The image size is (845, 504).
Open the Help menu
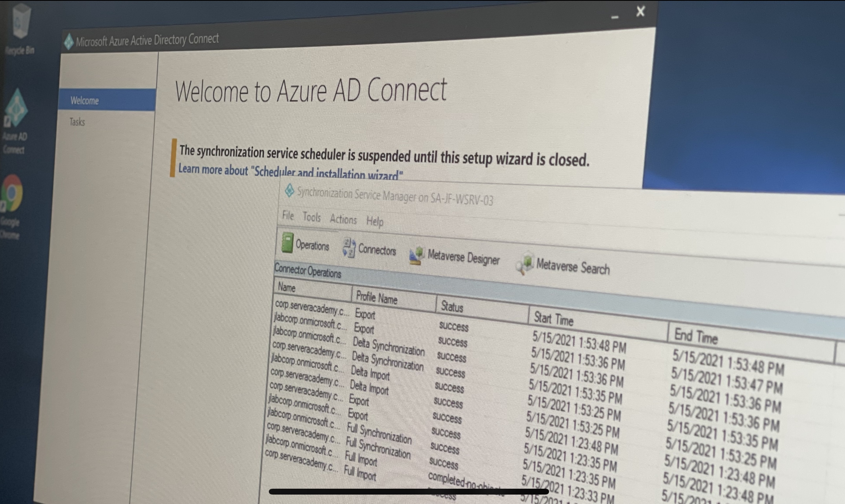click(x=374, y=222)
